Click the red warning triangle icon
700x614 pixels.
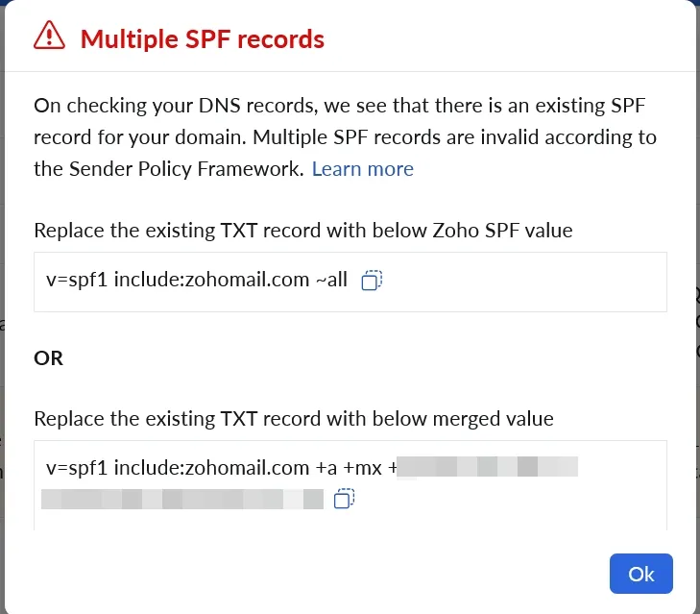pos(48,37)
